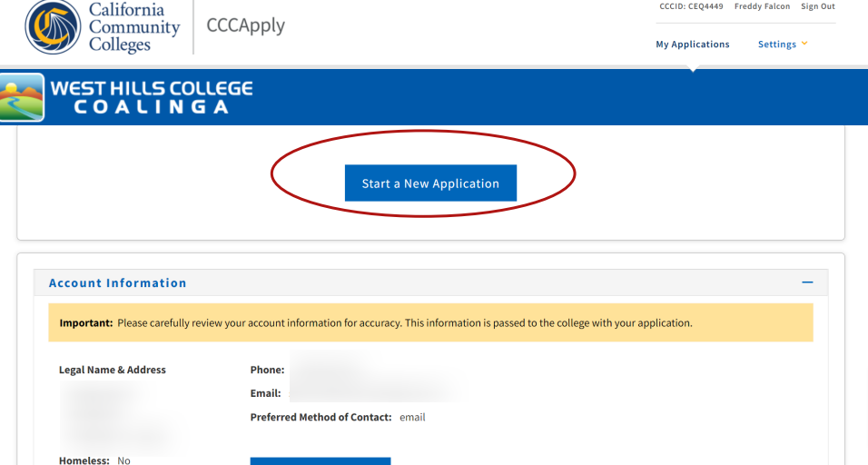Open the Settings menu
The width and height of the screenshot is (868, 465).
click(x=776, y=45)
